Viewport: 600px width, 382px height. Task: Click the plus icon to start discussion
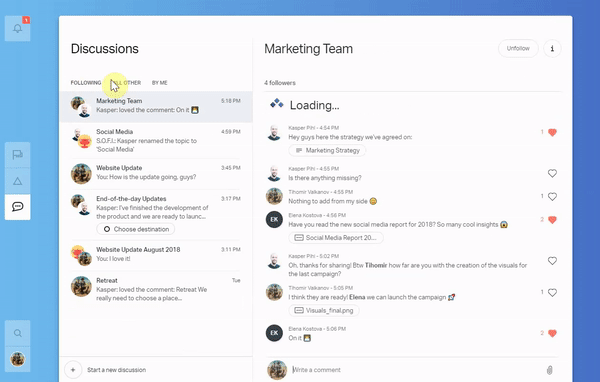click(73, 370)
